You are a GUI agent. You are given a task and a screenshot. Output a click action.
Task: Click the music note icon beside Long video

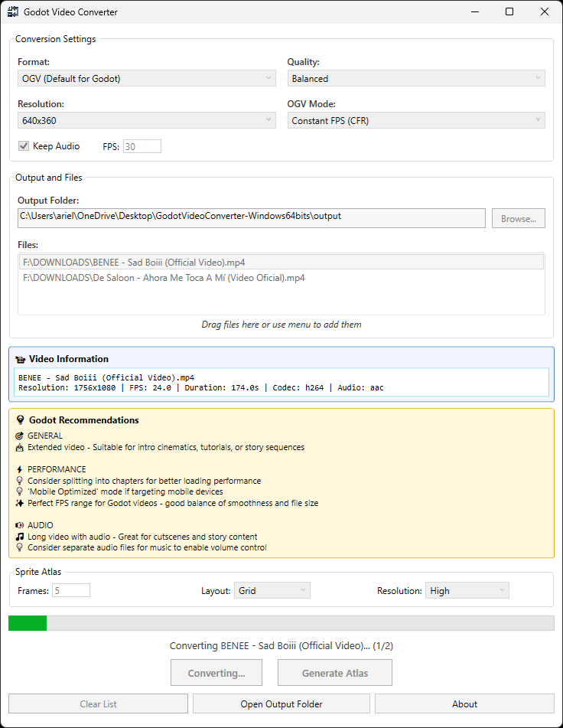20,537
